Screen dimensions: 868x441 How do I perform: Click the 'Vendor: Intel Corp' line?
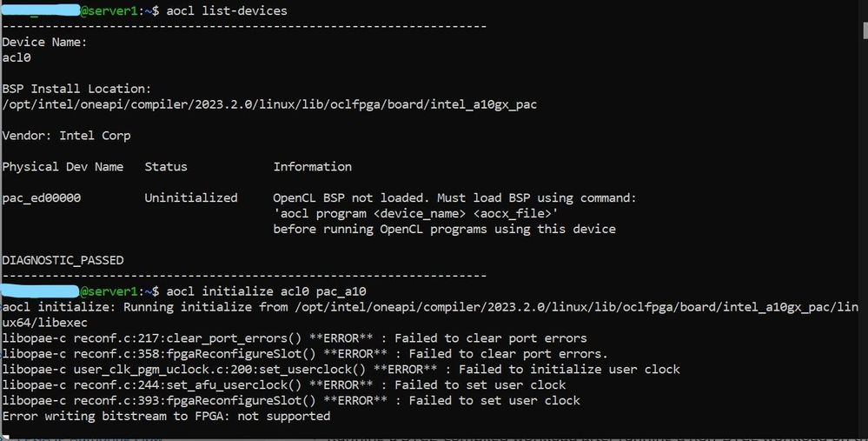pyautogui.click(x=66, y=136)
